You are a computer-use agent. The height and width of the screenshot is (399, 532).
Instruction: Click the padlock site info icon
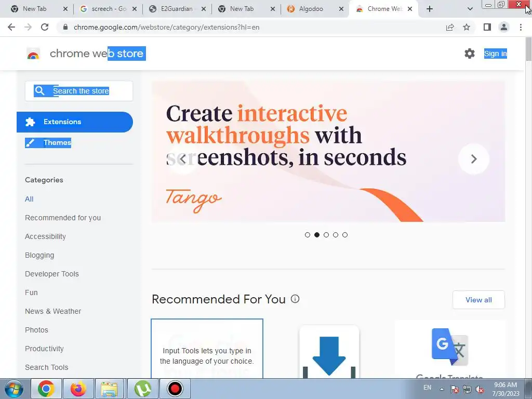[65, 27]
